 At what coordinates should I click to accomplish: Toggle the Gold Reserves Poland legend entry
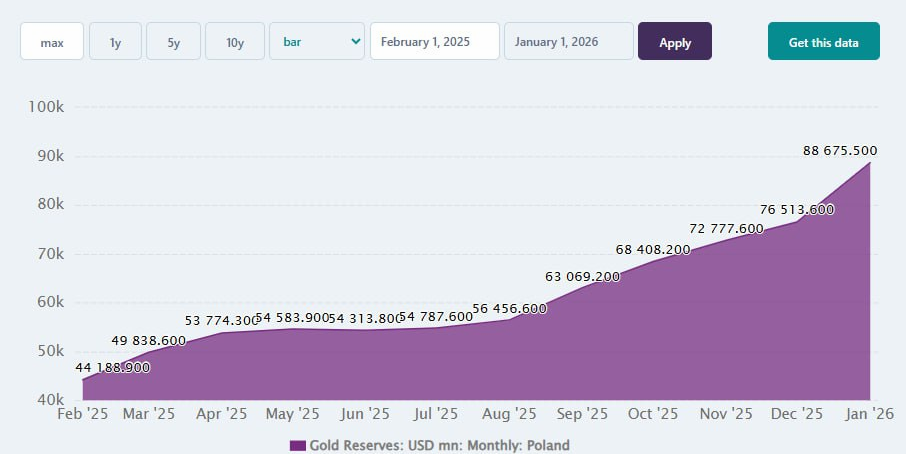[x=439, y=445]
